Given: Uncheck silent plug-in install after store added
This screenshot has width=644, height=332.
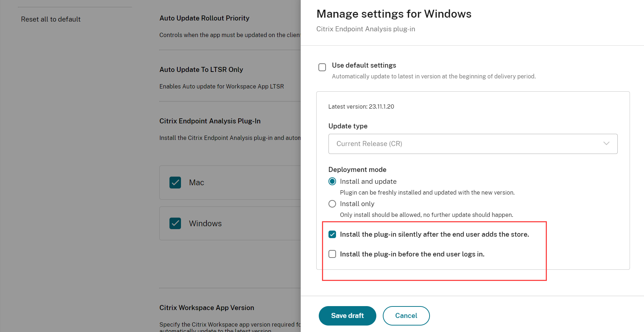Looking at the screenshot, I should pos(332,235).
